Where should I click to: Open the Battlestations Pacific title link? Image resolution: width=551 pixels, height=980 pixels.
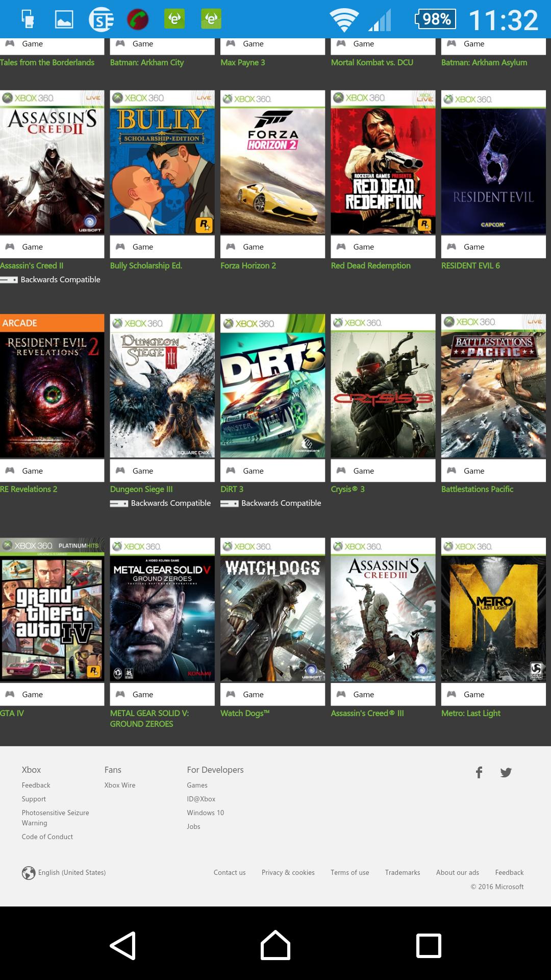point(477,489)
